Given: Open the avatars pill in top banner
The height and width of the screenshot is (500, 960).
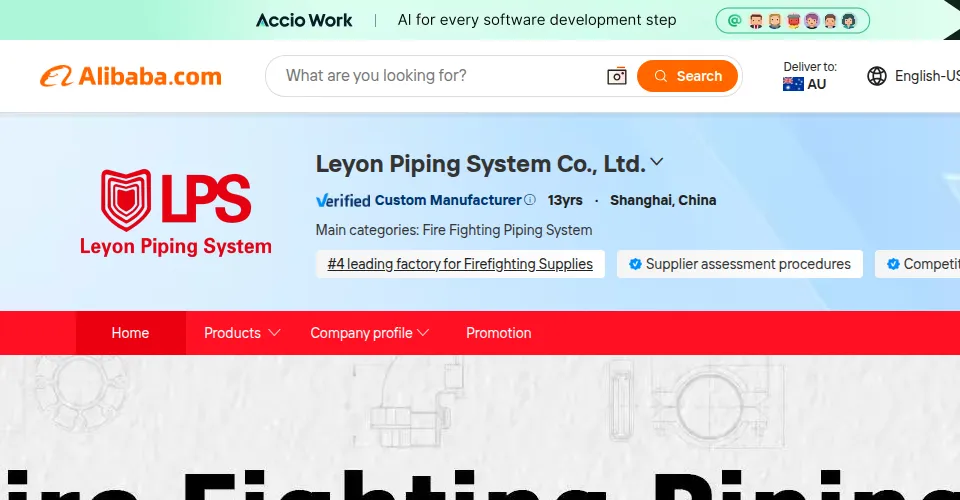Looking at the screenshot, I should 792,21.
